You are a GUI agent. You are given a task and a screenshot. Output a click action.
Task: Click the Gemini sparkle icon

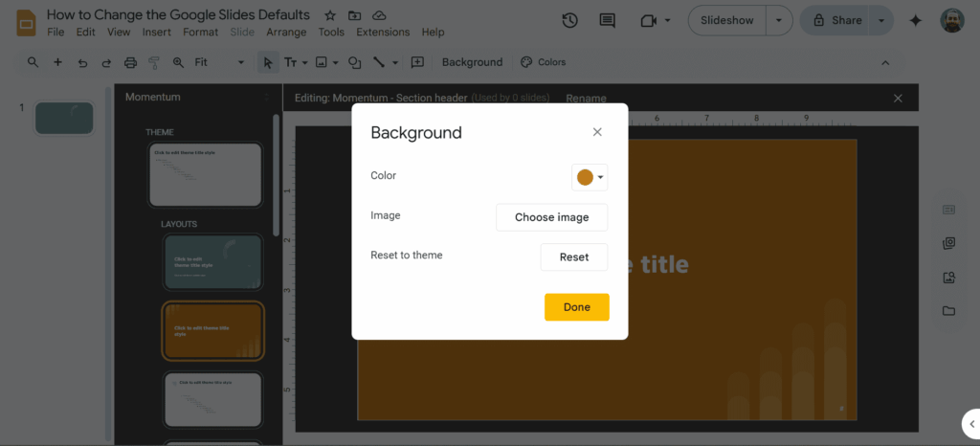click(x=915, y=20)
